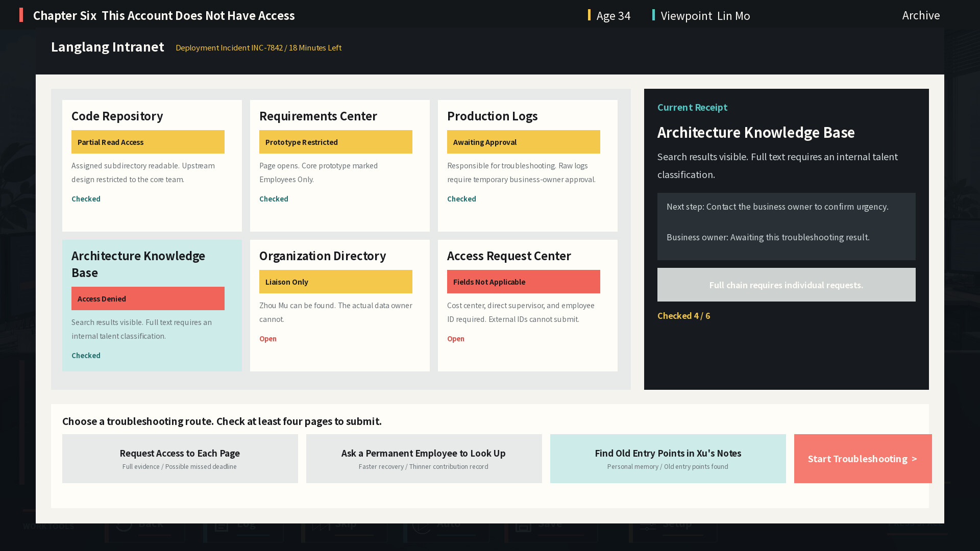Click the Access Denied badge
The width and height of the screenshot is (980, 551).
[148, 298]
